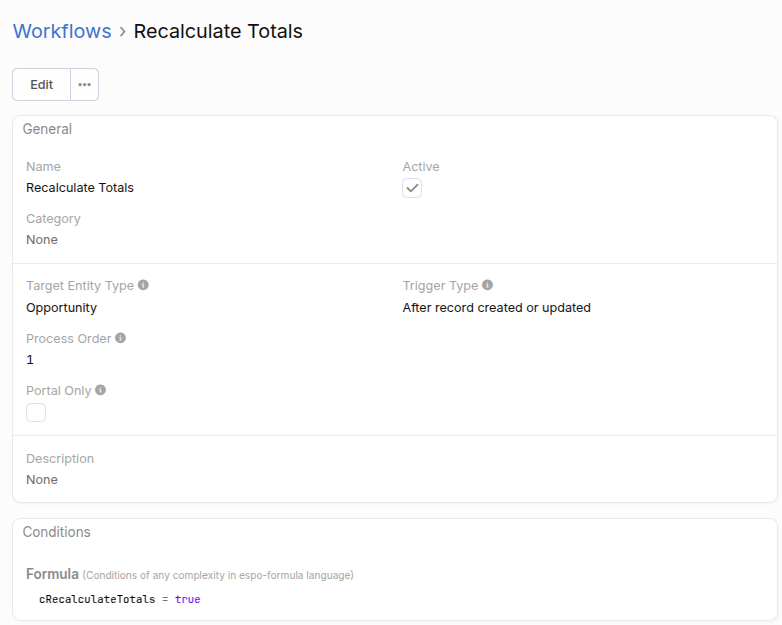Click the cRecalculateTotals formula code
This screenshot has width=782, height=625.
(x=97, y=599)
